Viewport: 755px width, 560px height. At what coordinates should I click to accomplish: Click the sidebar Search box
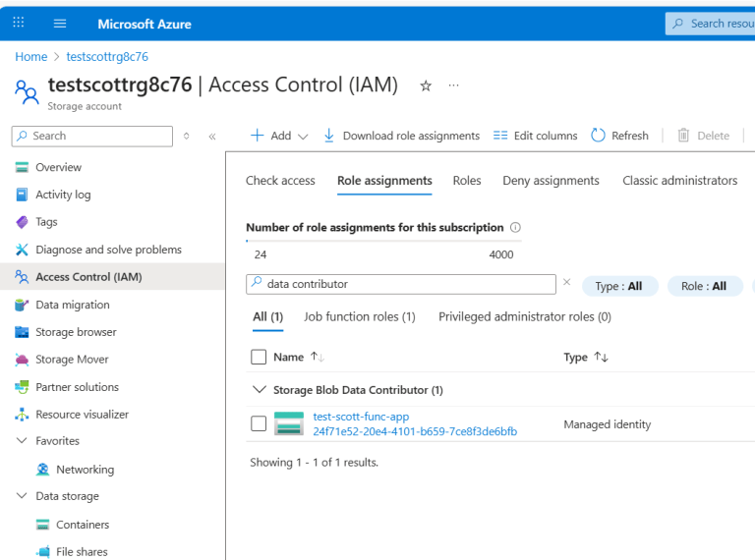[92, 137]
